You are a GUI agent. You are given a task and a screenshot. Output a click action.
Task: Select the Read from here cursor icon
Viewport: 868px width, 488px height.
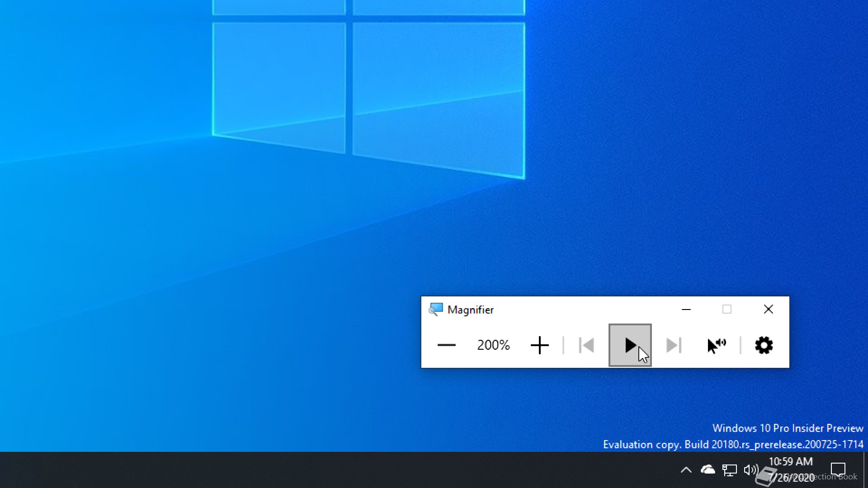717,345
